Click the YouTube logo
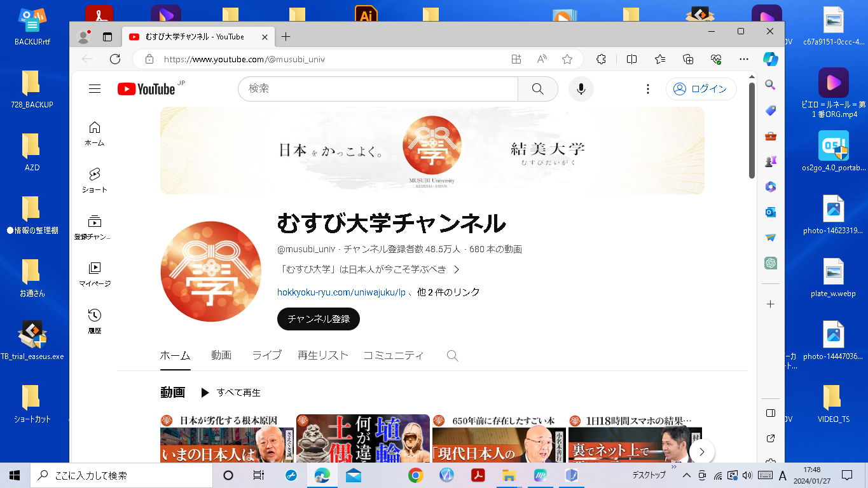The width and height of the screenshot is (868, 488). [146, 89]
